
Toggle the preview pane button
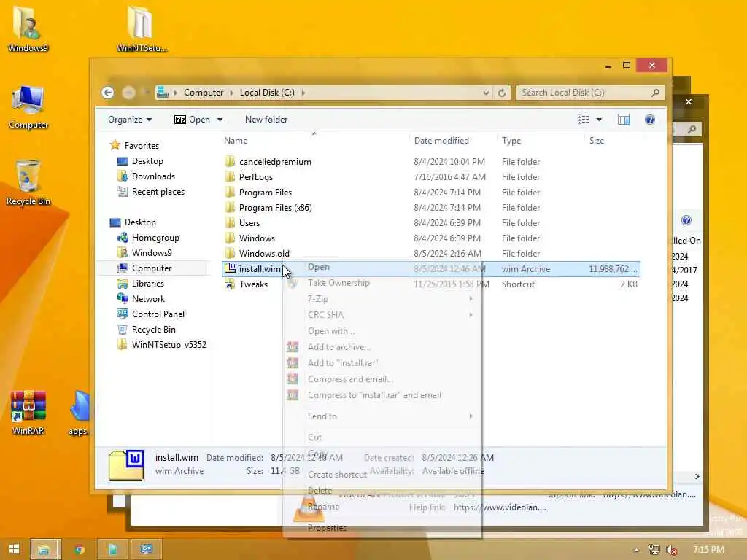624,120
